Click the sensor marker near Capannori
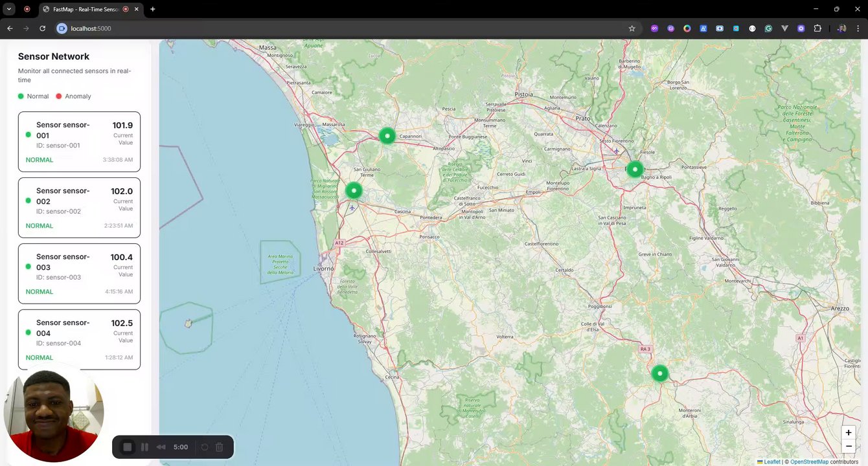This screenshot has width=868, height=466. click(x=387, y=135)
